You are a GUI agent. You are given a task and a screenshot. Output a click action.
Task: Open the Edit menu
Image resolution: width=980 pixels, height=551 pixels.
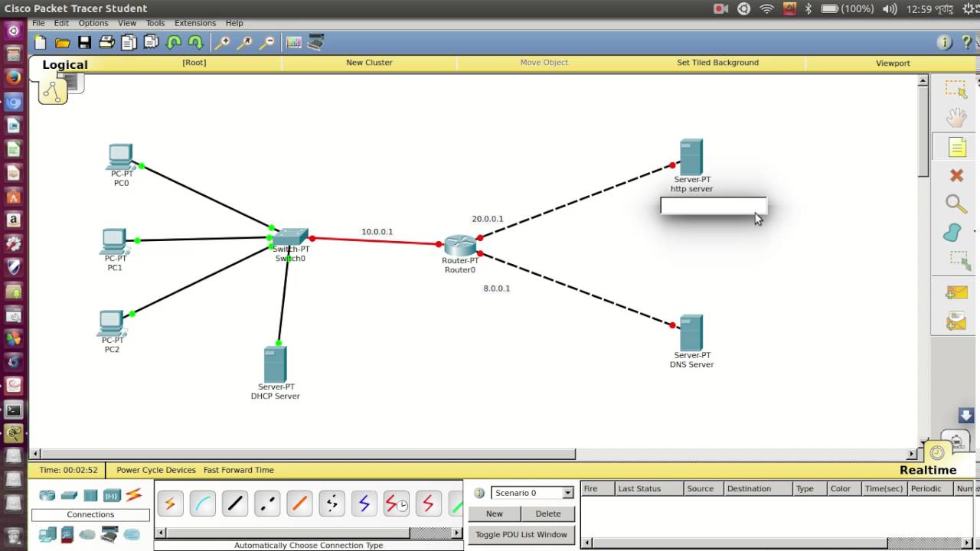(x=61, y=23)
